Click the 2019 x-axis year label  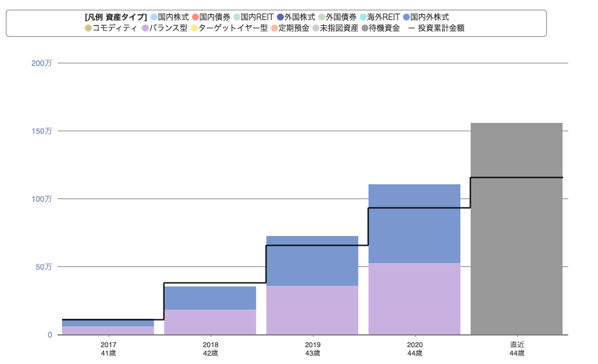click(x=313, y=345)
